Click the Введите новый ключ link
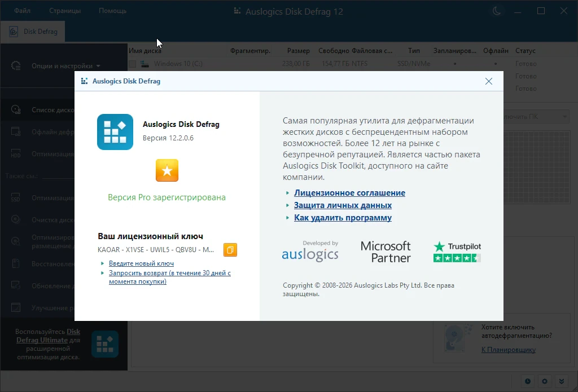 (141, 263)
